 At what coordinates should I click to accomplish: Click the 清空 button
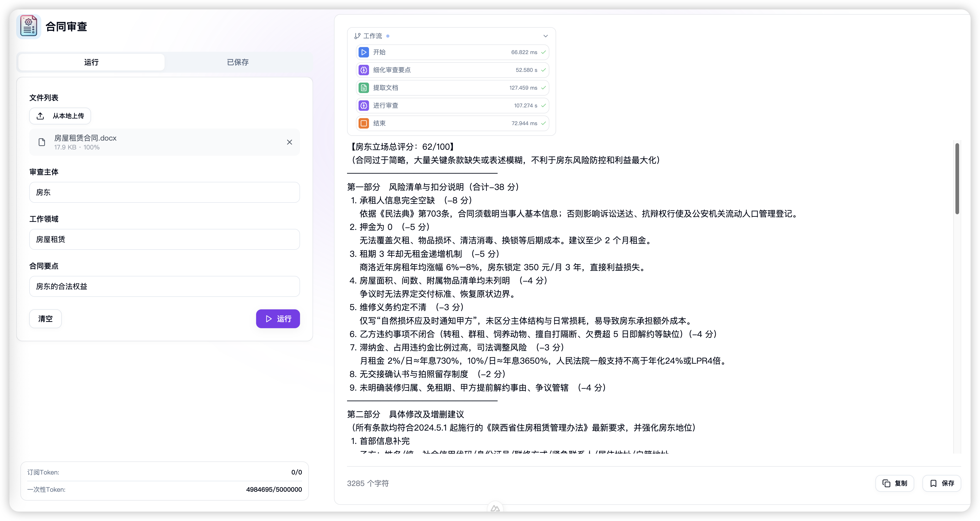tap(45, 319)
